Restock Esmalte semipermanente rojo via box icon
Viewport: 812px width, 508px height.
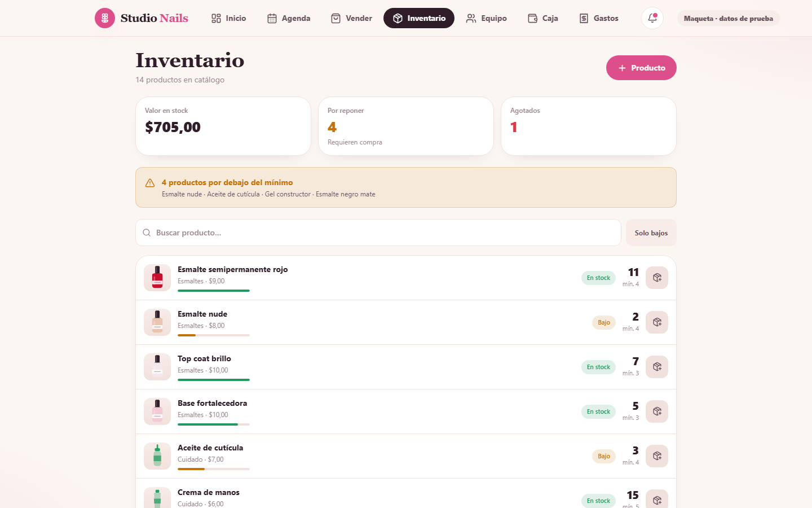pos(657,278)
